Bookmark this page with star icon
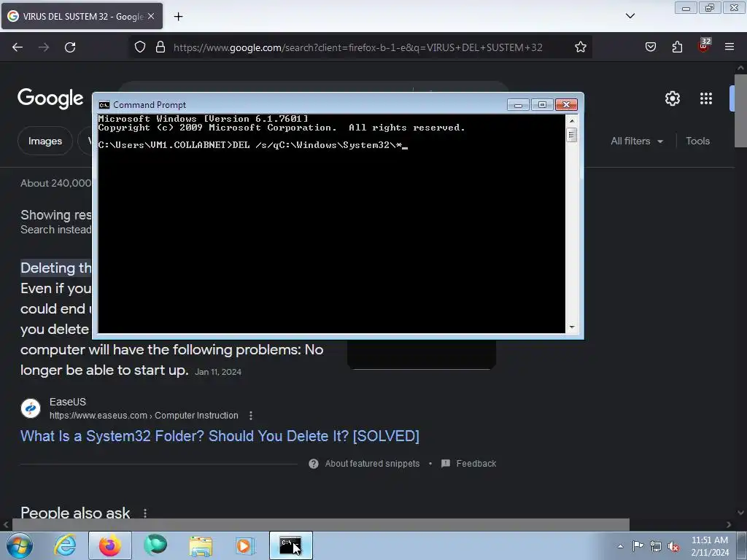 [580, 47]
